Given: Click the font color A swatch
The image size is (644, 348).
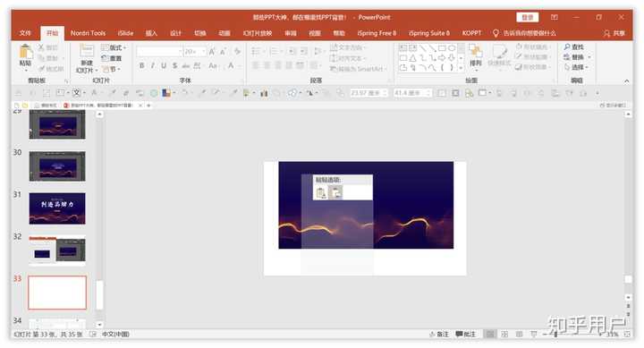Looking at the screenshot, I should click(231, 65).
